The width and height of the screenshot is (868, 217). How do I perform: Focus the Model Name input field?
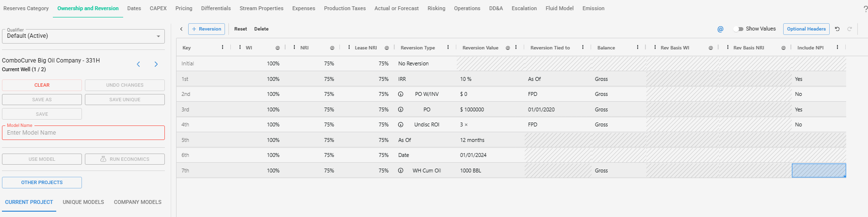[83, 133]
